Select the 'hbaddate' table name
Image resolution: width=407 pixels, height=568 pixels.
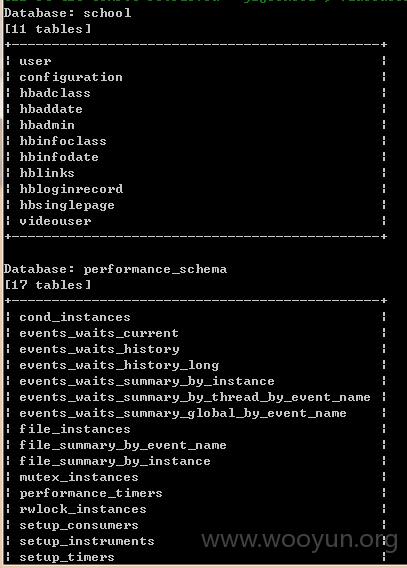pyautogui.click(x=51, y=109)
